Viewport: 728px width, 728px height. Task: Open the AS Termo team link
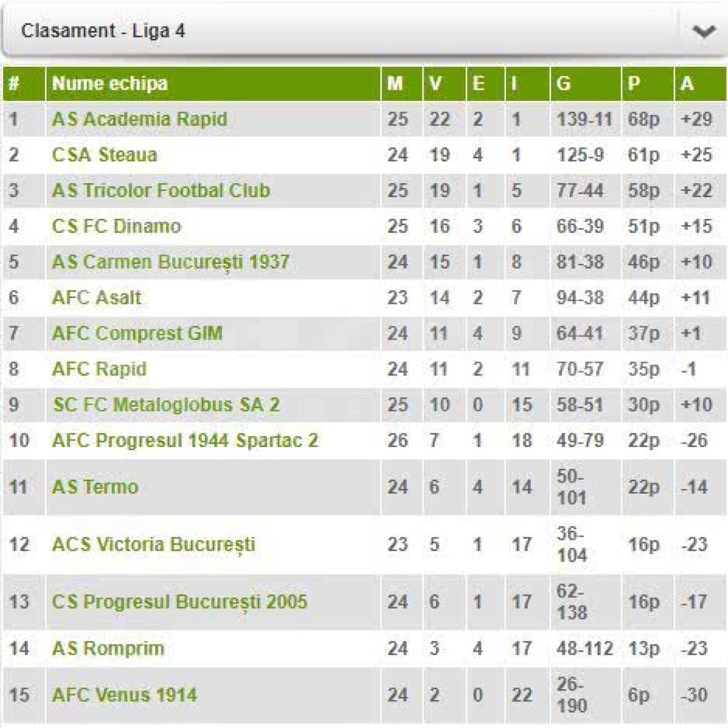coord(95,487)
